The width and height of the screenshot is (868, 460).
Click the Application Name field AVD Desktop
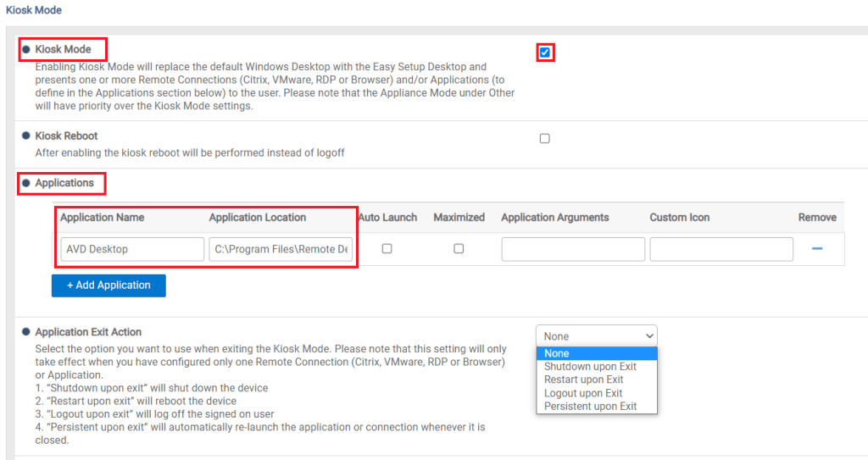(132, 249)
